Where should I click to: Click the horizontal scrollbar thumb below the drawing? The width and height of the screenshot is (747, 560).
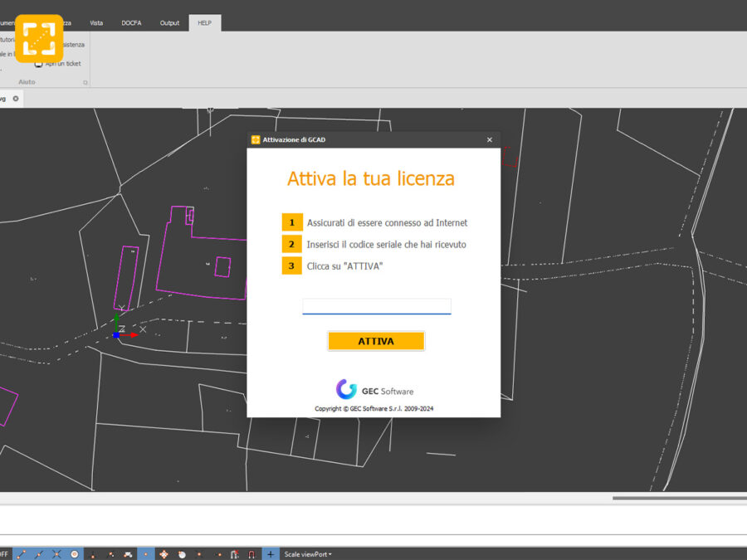point(679,498)
